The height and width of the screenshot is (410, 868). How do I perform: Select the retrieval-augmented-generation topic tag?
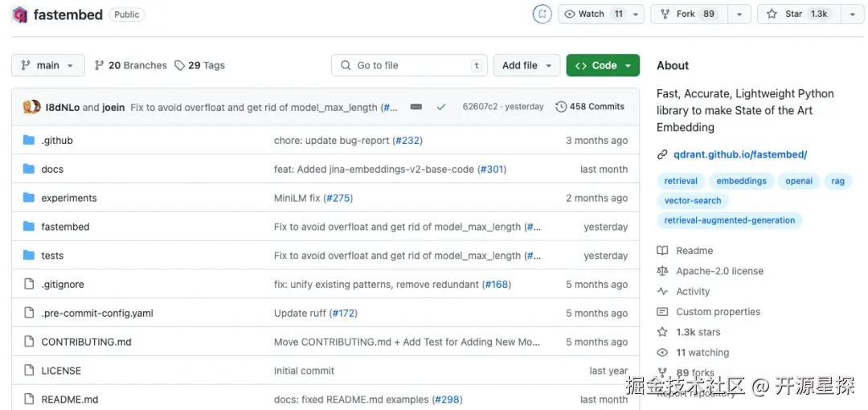point(730,220)
